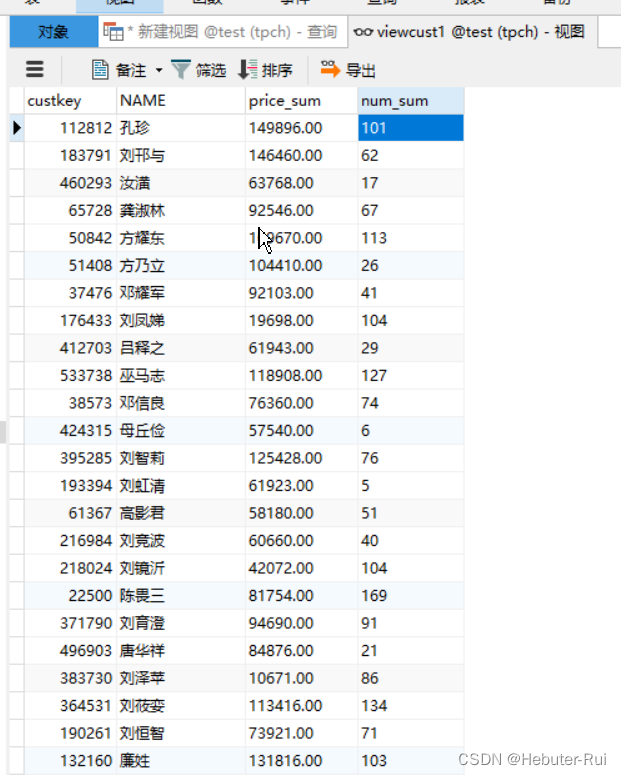Select price cell 19698.00
The width and height of the screenshot is (621, 775).
(x=302, y=321)
